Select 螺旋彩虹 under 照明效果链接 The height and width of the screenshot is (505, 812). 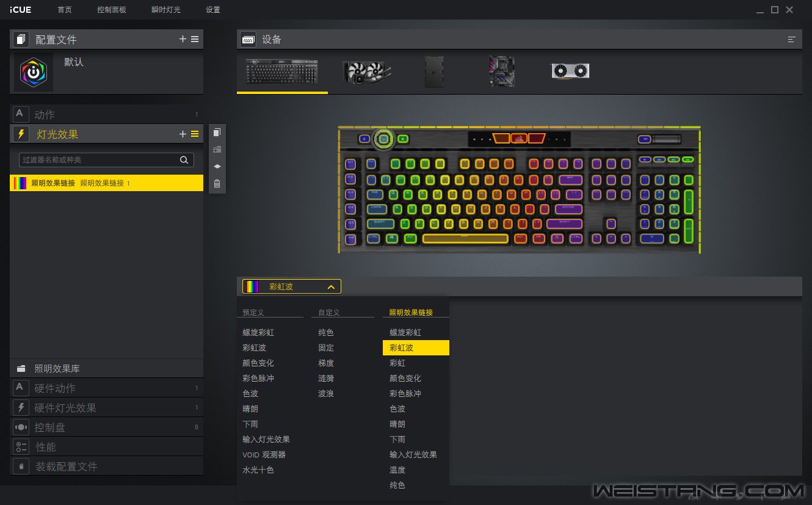(405, 333)
